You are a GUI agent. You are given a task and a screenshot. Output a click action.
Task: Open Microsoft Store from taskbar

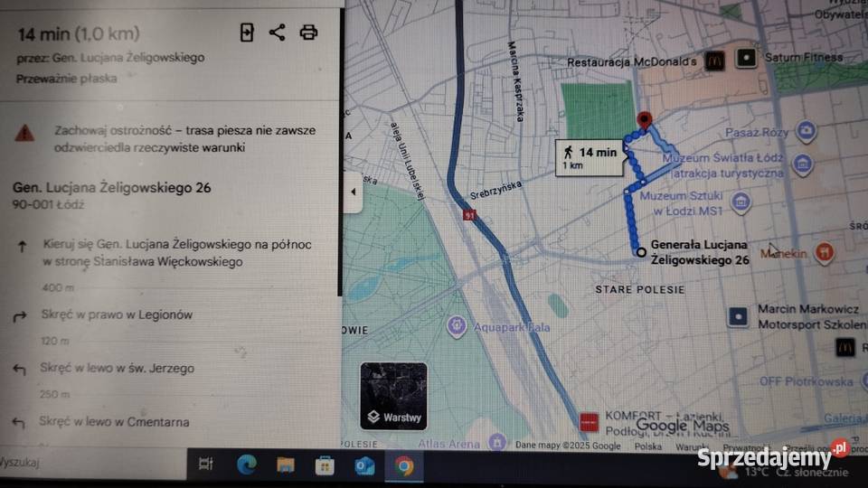tap(325, 466)
